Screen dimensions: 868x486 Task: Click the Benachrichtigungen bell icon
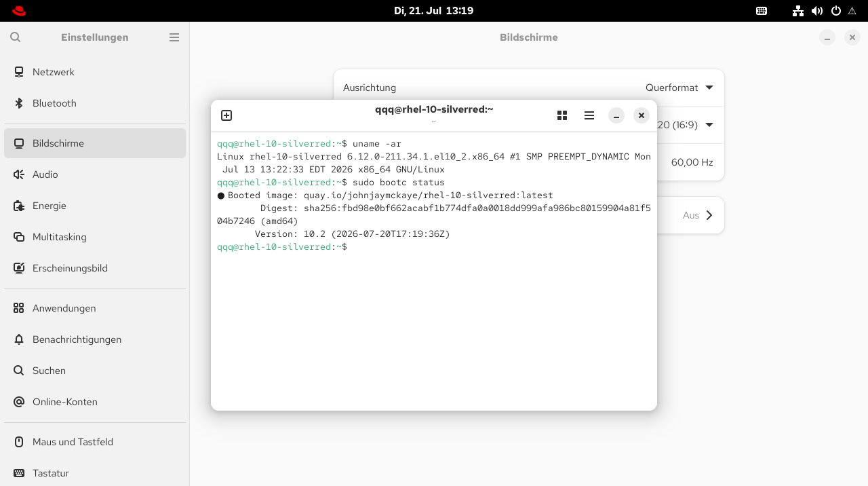(19, 339)
